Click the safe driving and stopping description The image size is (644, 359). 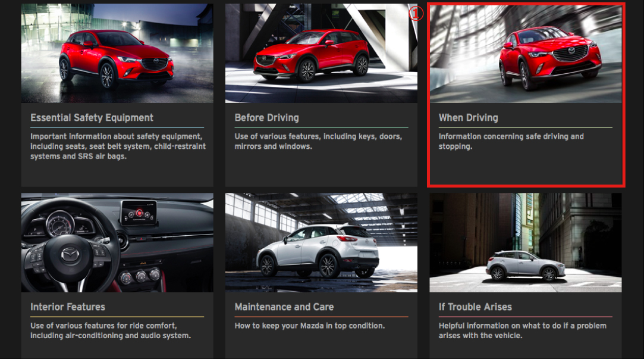511,141
